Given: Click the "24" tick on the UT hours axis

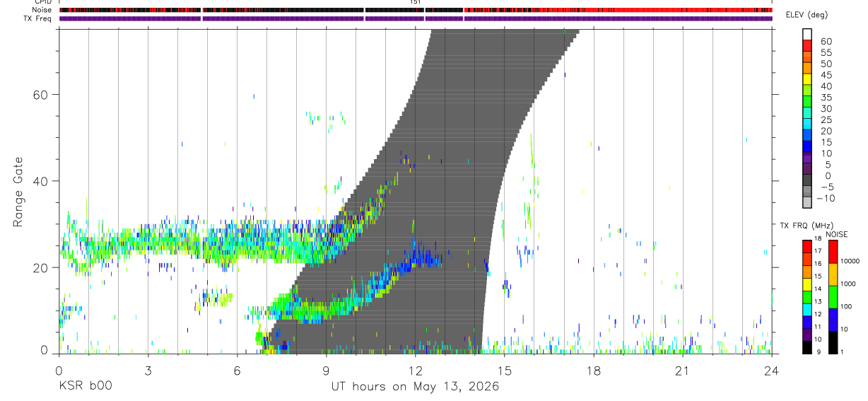Looking at the screenshot, I should (x=772, y=371).
